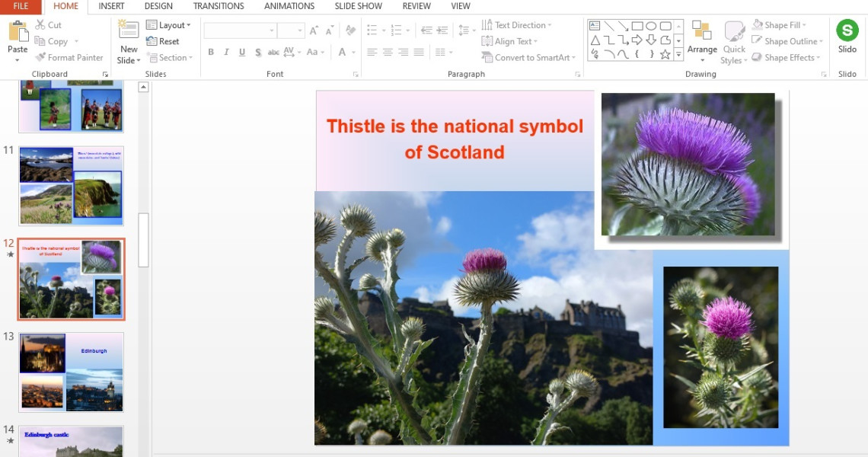The image size is (868, 457).
Task: Increase font size with the larger A
Action: point(314,30)
